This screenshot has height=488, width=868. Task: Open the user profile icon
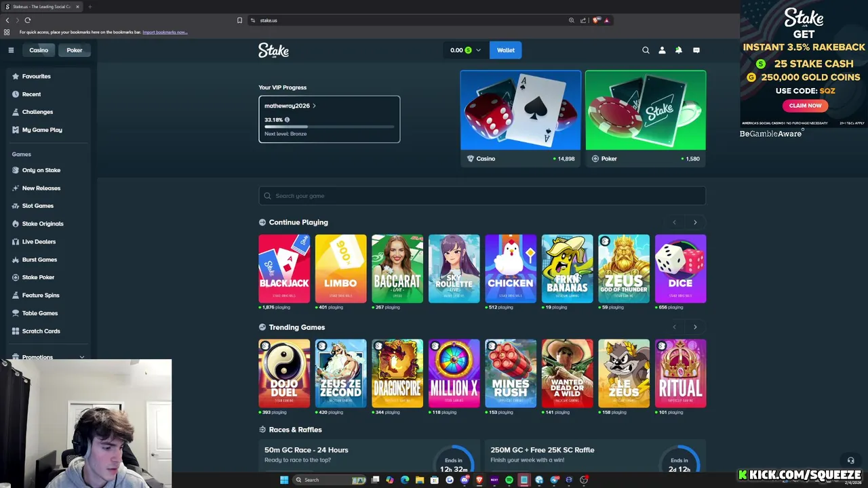coord(662,50)
